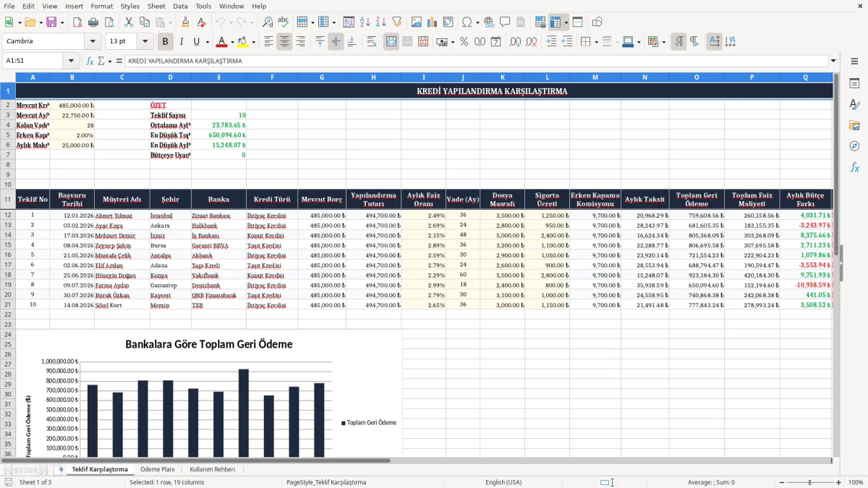The width and height of the screenshot is (868, 488).
Task: Open the Sheet menu
Action: [x=156, y=6]
